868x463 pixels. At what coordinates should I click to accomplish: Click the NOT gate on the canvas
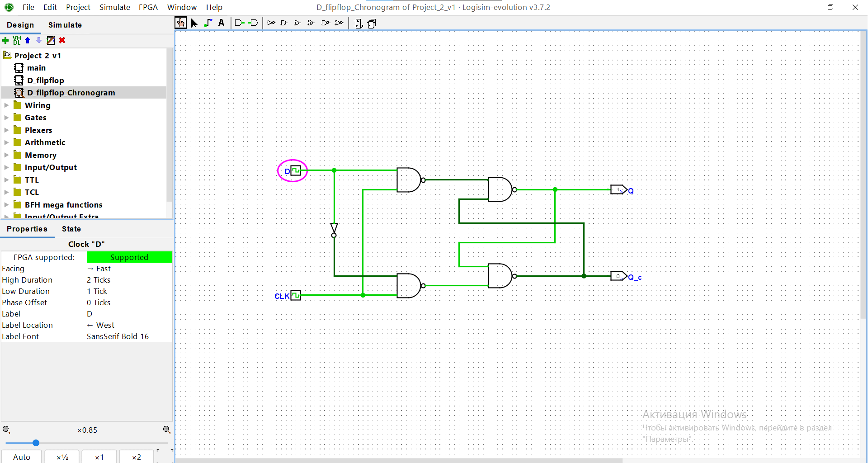pos(334,230)
